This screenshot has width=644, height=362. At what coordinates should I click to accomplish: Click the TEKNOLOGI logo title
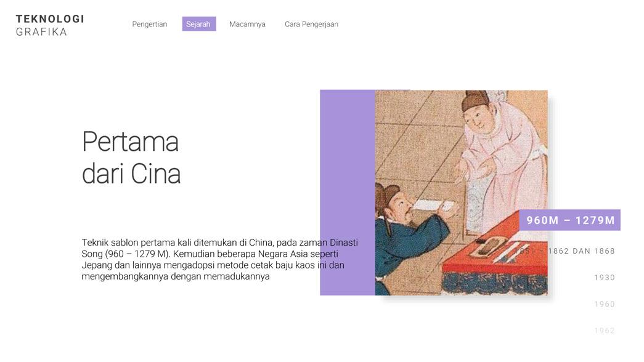[50, 19]
